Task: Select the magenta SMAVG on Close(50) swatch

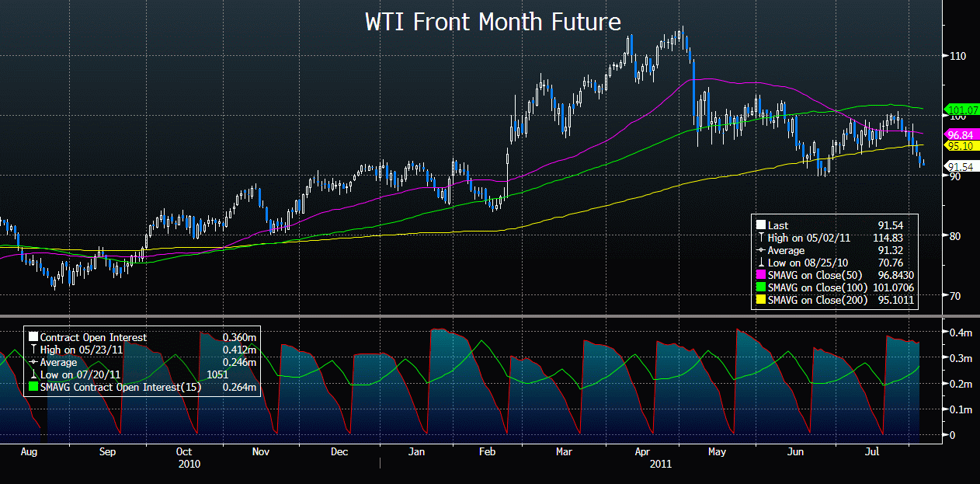Action: coord(761,275)
